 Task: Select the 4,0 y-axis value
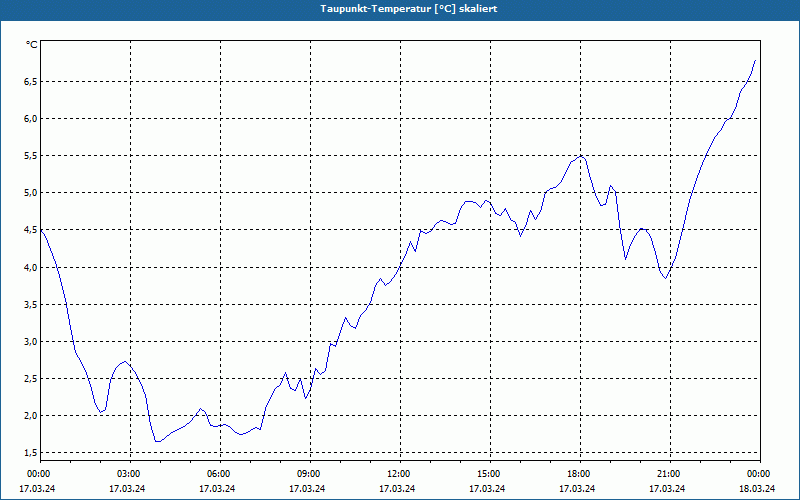click(31, 267)
